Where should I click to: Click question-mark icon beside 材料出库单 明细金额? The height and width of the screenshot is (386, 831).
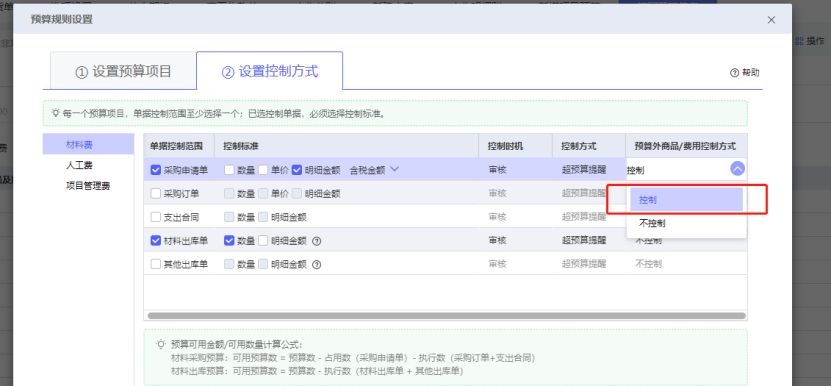tap(316, 241)
